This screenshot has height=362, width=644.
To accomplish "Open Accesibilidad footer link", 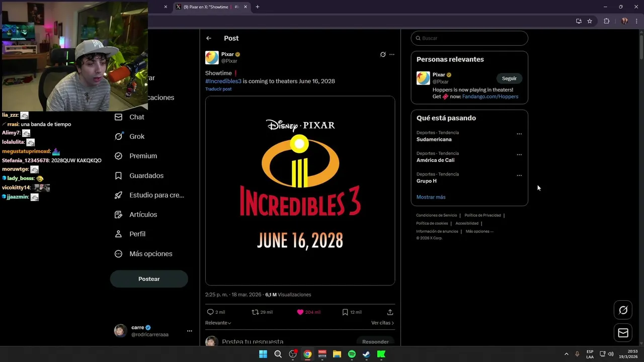I will (467, 223).
